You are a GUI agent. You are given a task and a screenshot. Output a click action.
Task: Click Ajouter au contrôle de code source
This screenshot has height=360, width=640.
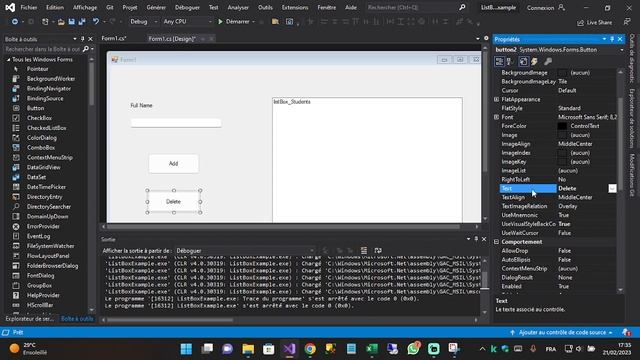coord(562,333)
